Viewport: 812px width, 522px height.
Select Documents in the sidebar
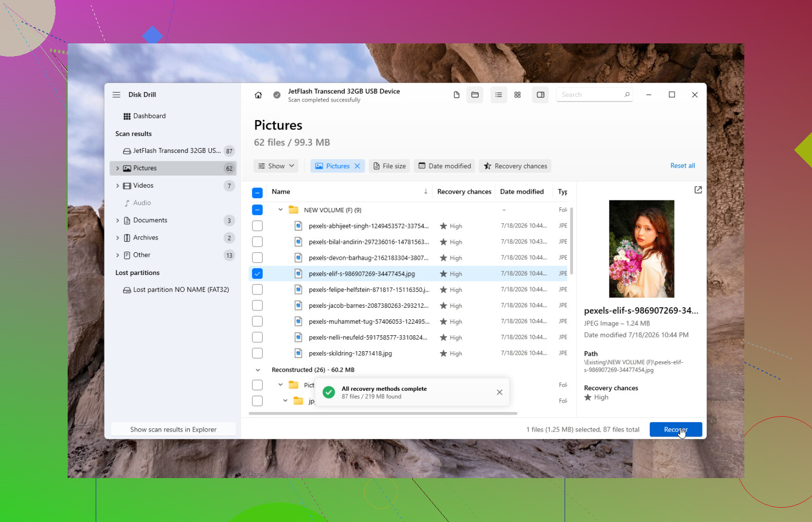pyautogui.click(x=173, y=221)
